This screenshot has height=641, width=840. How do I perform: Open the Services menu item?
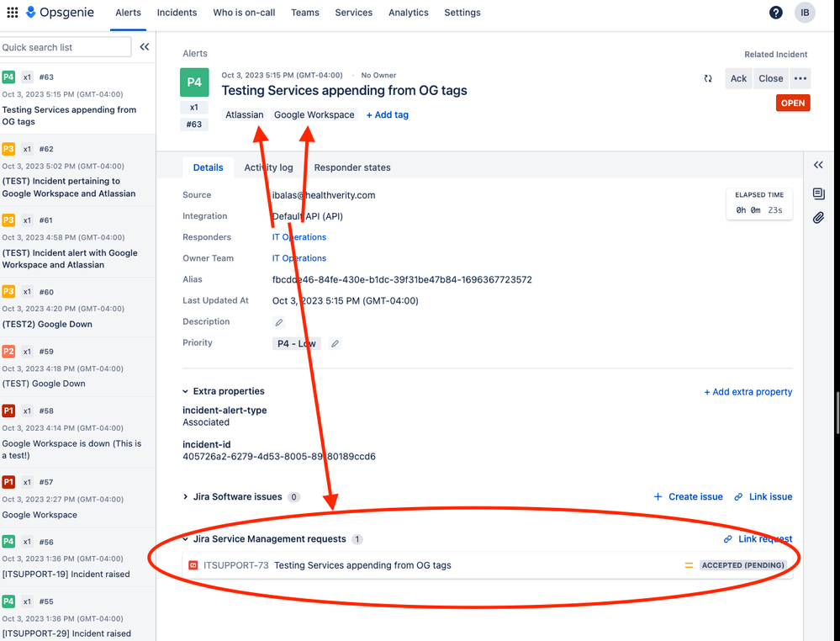point(353,13)
